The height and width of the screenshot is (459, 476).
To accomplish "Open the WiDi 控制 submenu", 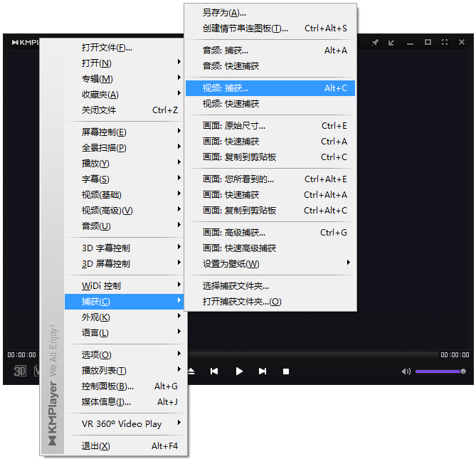I will coord(125,285).
